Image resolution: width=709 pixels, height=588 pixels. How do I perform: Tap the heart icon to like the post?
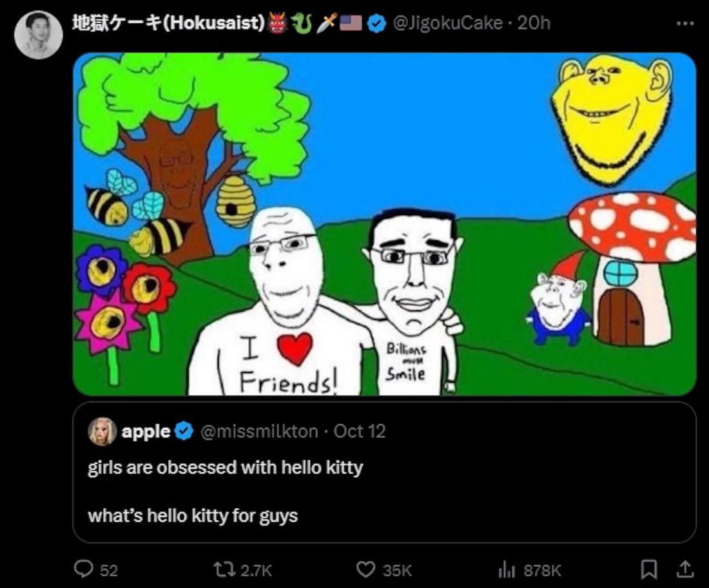coord(365,569)
